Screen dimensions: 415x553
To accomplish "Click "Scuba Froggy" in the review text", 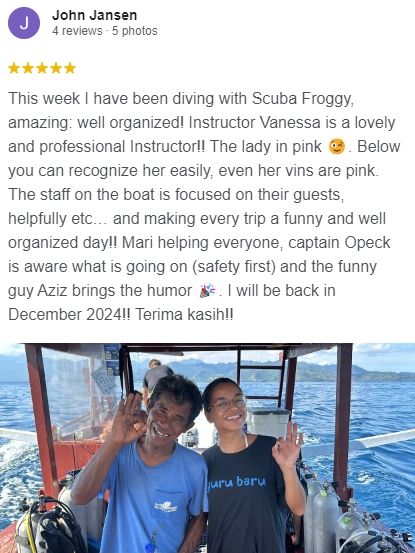I will point(302,99).
